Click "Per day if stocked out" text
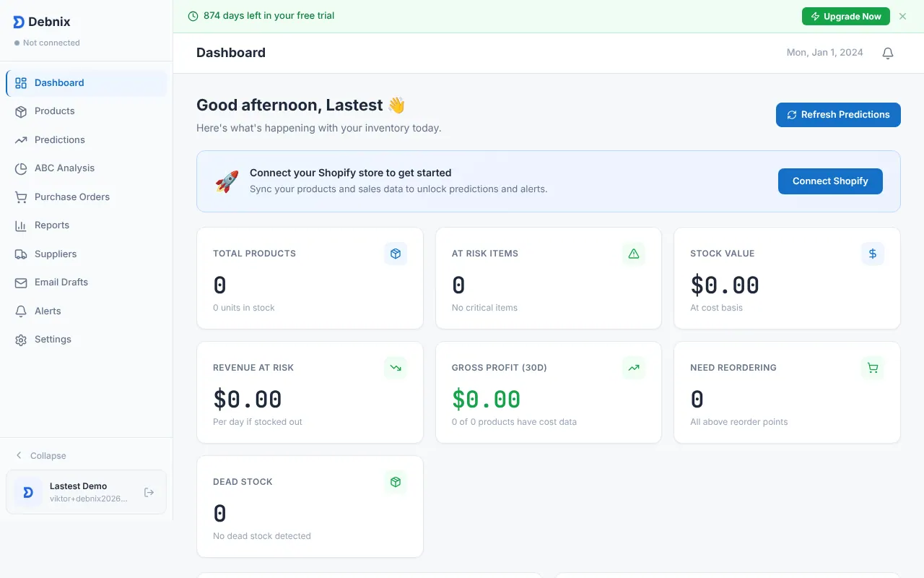 click(258, 422)
